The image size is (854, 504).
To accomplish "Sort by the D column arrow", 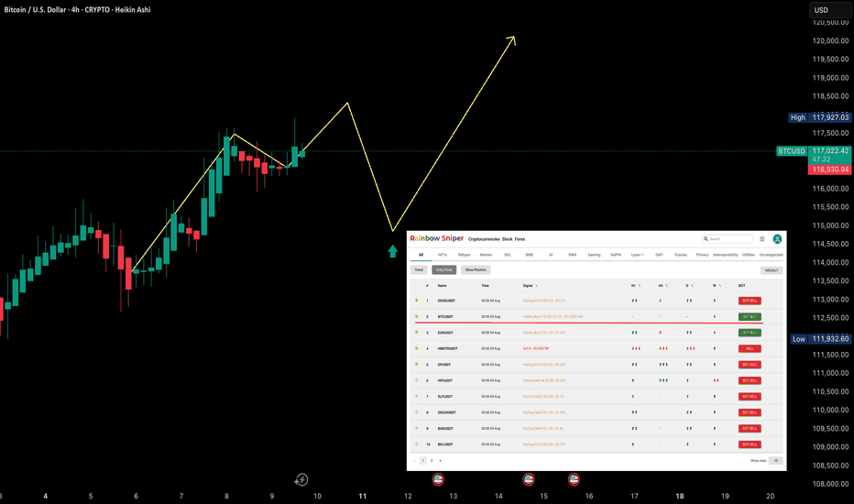I will coord(692,286).
